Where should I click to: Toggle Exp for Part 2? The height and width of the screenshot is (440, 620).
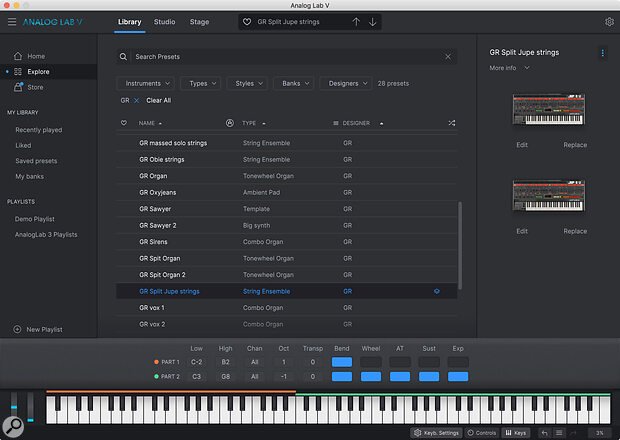[x=458, y=376]
